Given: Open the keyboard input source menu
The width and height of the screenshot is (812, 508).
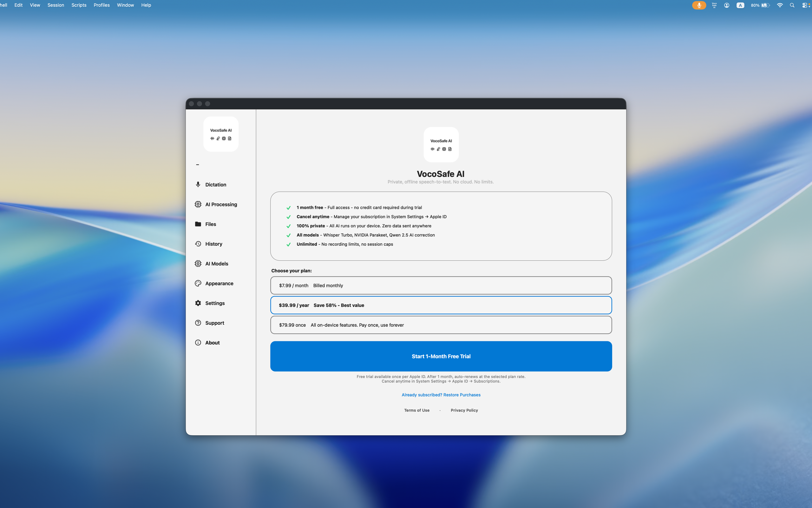Looking at the screenshot, I should tap(740, 5).
